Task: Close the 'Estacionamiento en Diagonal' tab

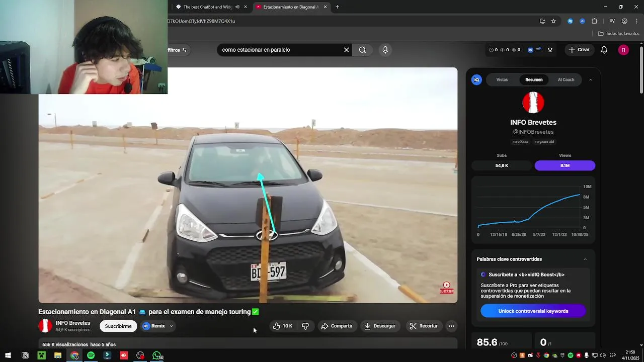Action: point(325,7)
